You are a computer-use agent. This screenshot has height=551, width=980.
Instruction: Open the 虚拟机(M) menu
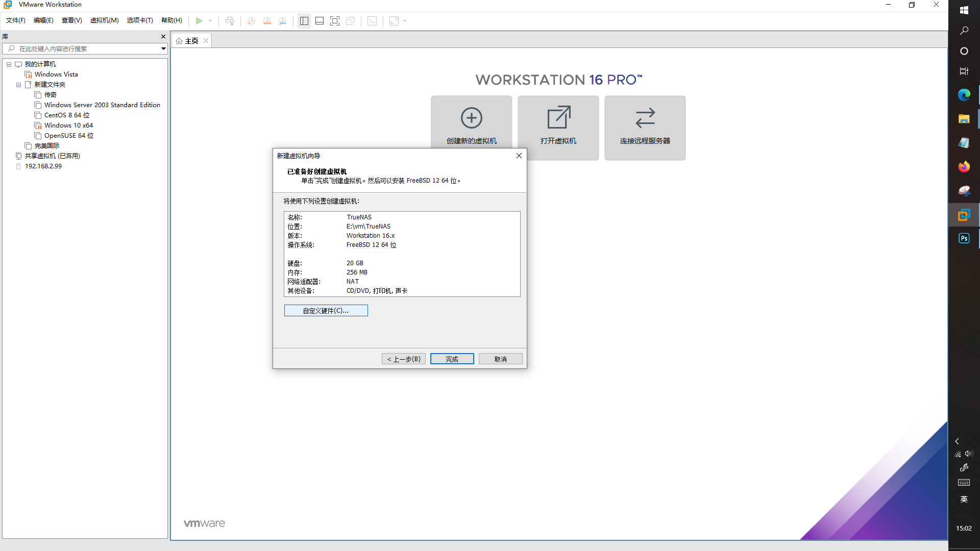point(105,20)
